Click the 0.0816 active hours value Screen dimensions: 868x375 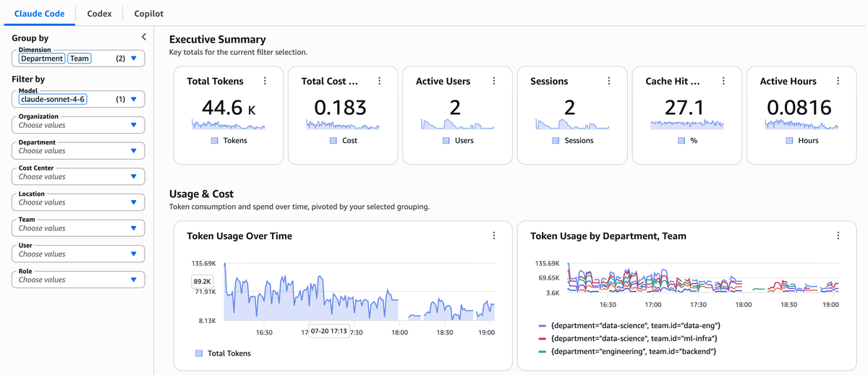799,108
